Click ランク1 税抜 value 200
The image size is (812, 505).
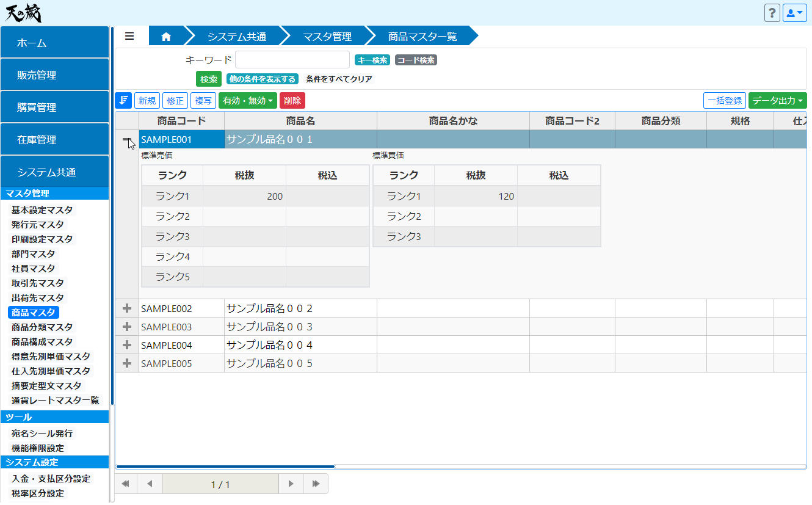point(244,196)
